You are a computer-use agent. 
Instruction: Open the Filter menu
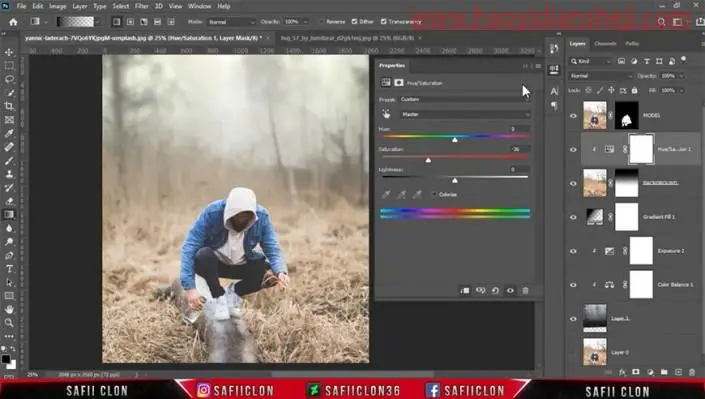point(142,6)
